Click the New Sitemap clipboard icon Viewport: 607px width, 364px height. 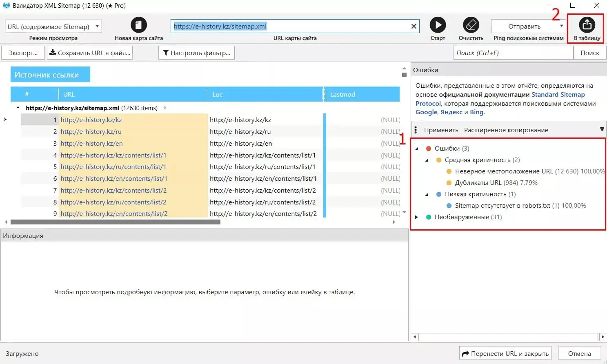point(139,25)
